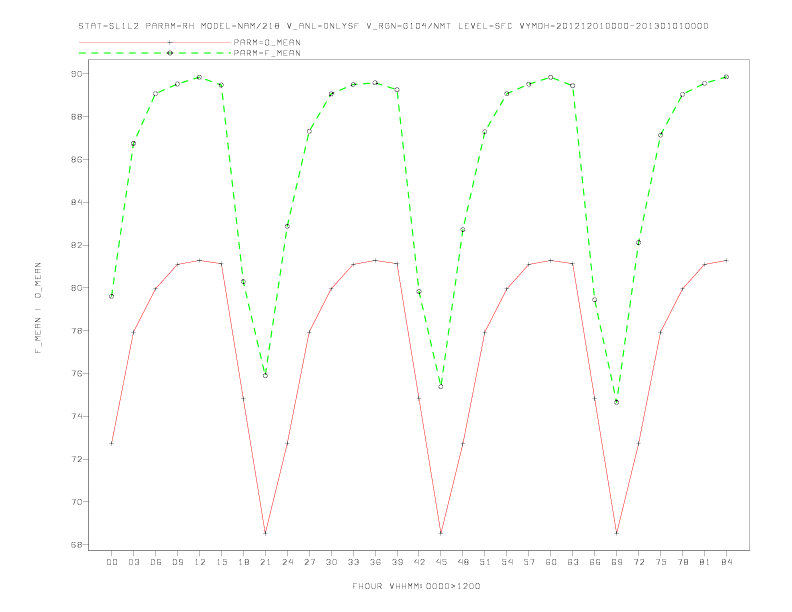The height and width of the screenshot is (612, 792).
Task: Click x-axis tick label 69
Action: point(617,562)
